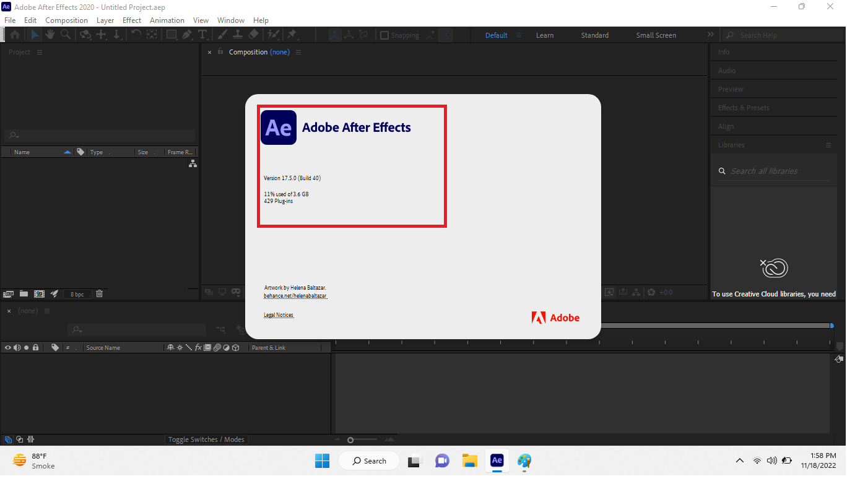The width and height of the screenshot is (868, 484).
Task: Enable the Snapping checkbox
Action: (384, 35)
